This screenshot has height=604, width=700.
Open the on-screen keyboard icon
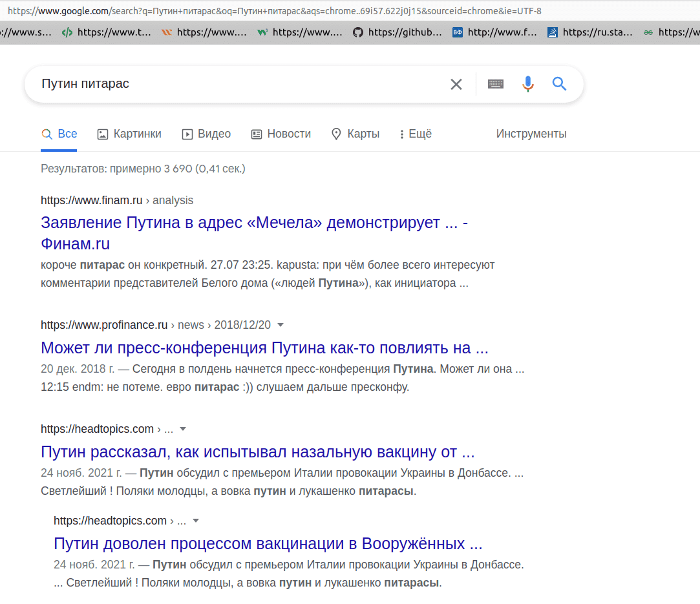[x=496, y=84]
